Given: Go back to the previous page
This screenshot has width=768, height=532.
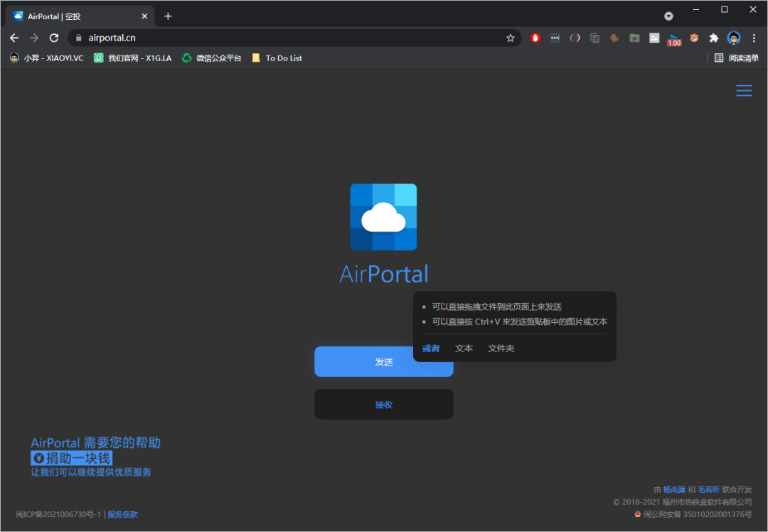Looking at the screenshot, I should tap(14, 38).
